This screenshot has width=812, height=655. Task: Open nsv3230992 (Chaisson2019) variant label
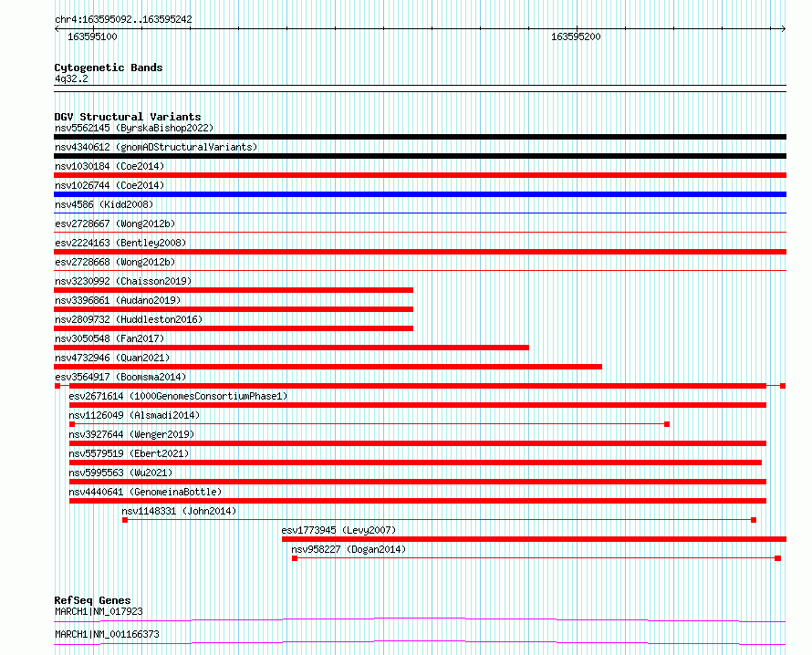point(123,281)
